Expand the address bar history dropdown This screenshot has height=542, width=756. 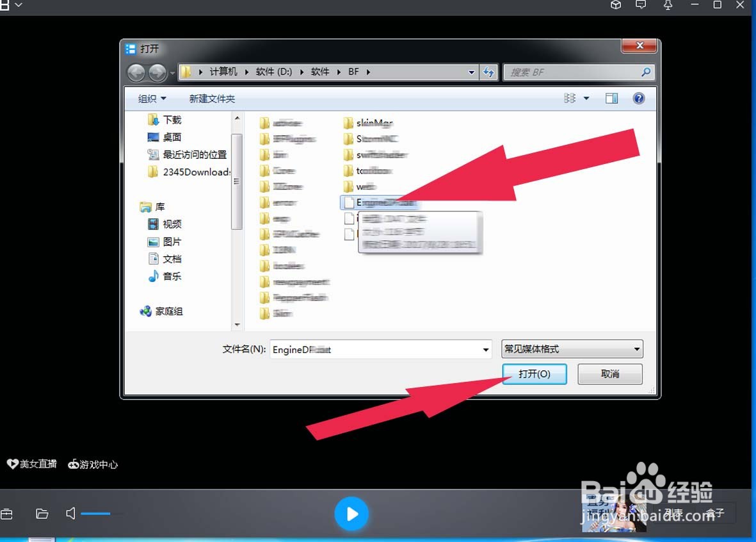[x=472, y=72]
